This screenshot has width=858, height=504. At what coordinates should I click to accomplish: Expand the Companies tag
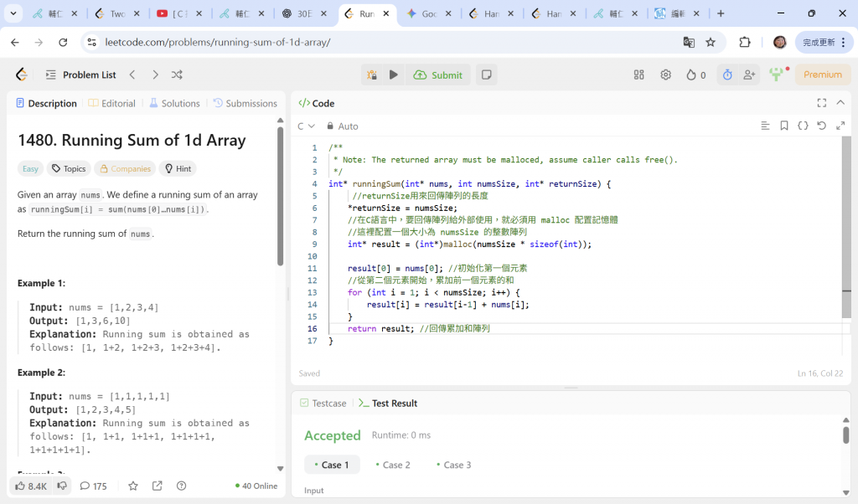125,168
